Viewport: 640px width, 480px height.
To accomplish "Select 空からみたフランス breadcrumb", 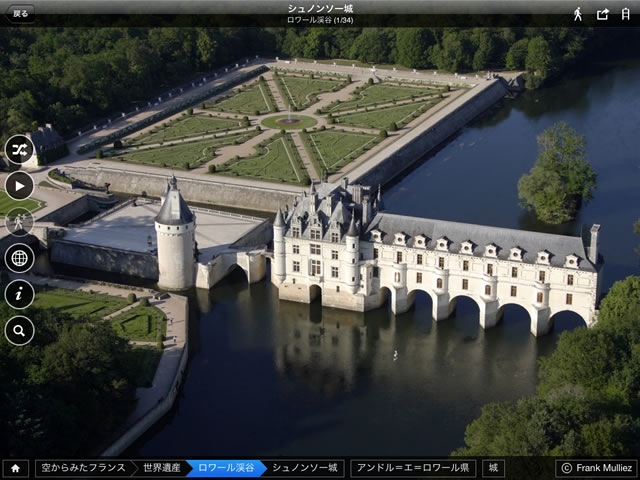I will point(84,468).
